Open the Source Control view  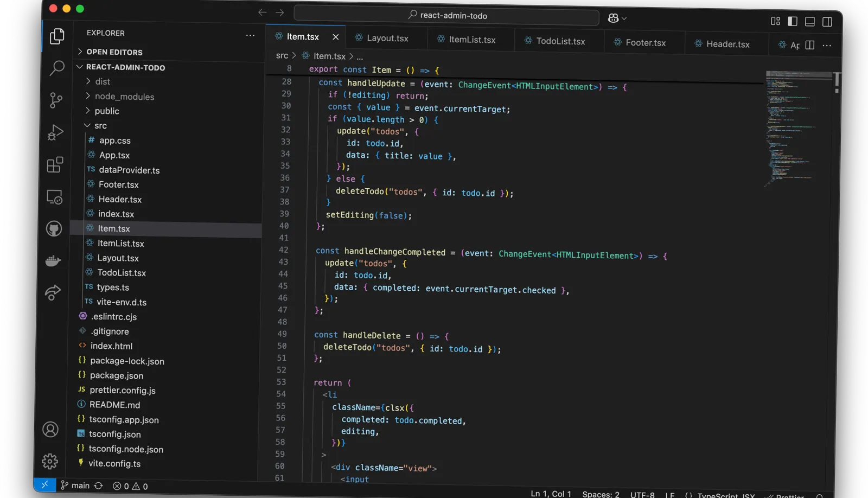pos(56,100)
